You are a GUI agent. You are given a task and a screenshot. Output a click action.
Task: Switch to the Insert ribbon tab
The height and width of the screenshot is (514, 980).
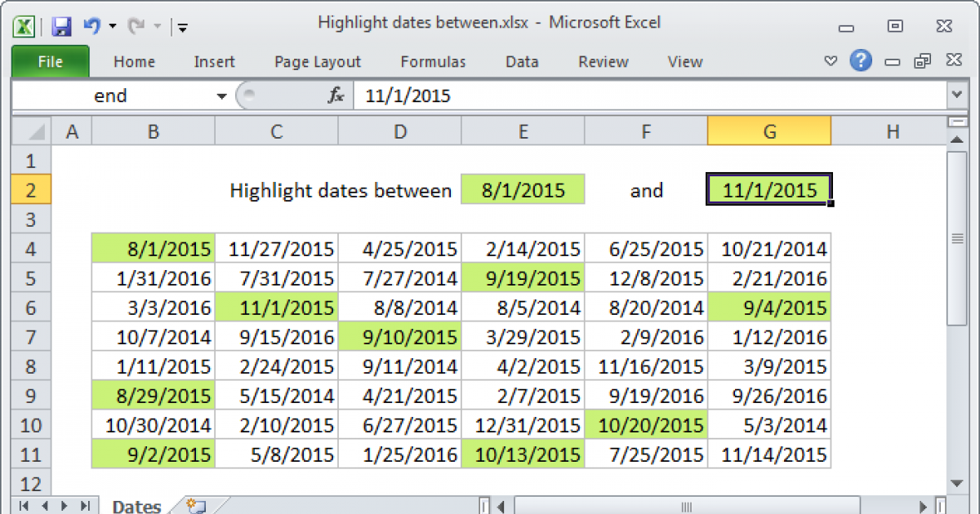tap(214, 62)
